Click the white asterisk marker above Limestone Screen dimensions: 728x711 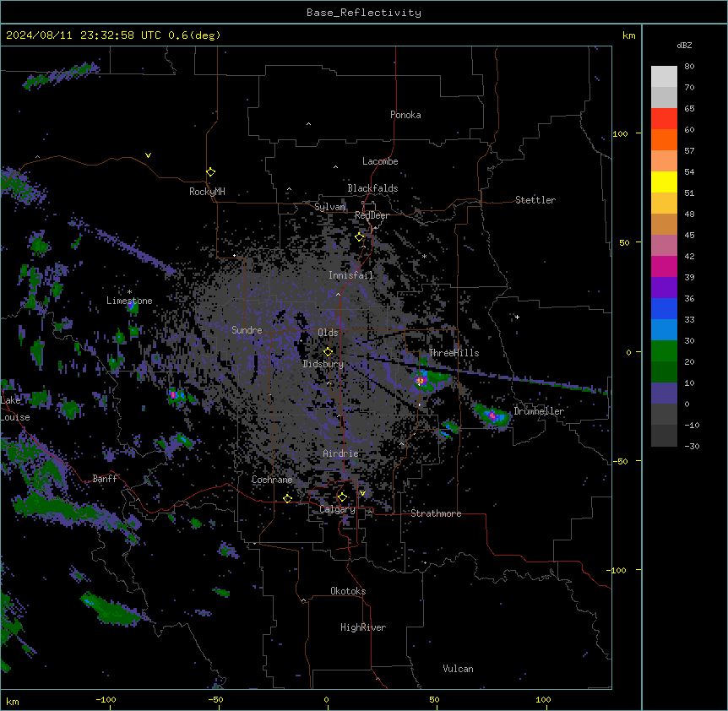point(129,292)
